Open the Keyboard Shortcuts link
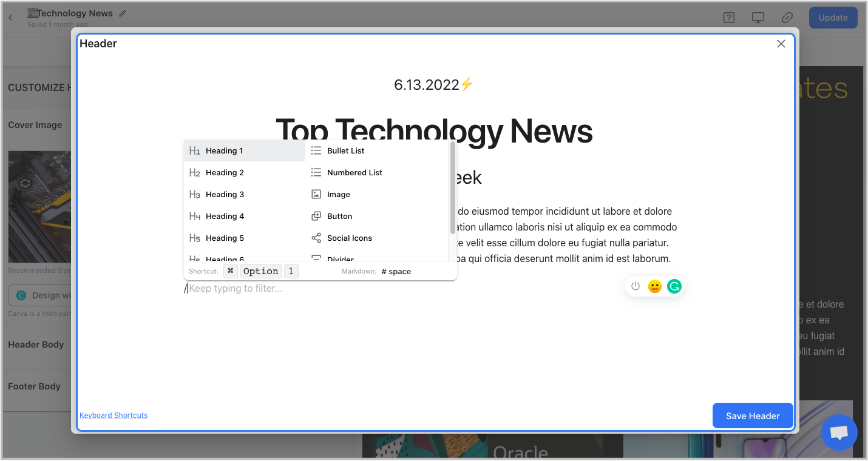The image size is (868, 461). (x=114, y=416)
